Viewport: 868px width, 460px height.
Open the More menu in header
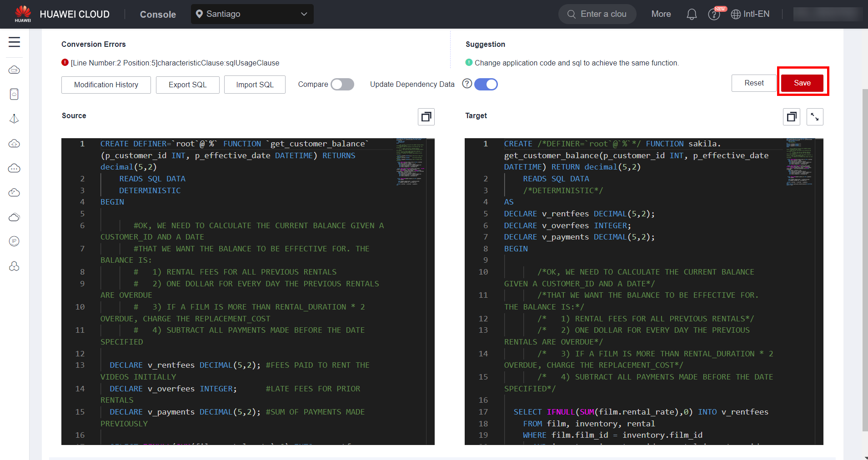pos(661,14)
